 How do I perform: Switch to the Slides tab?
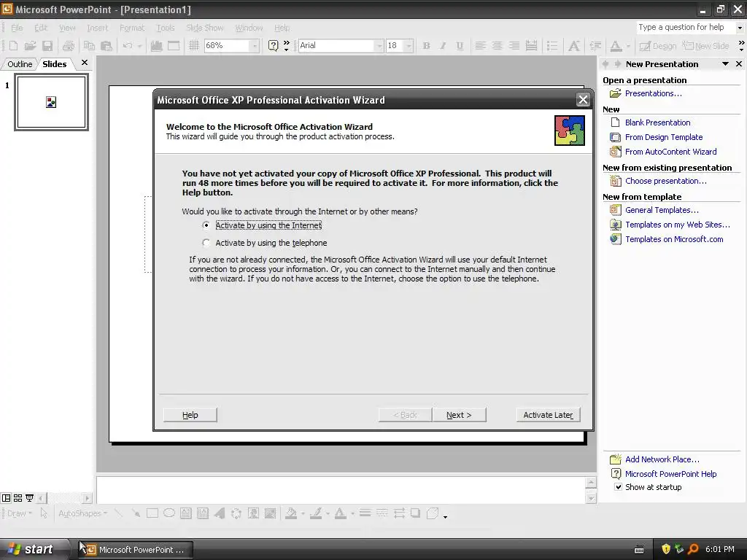54,64
